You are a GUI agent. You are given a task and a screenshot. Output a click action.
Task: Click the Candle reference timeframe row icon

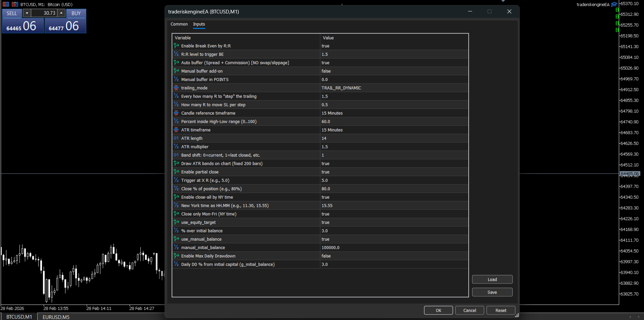(x=176, y=113)
